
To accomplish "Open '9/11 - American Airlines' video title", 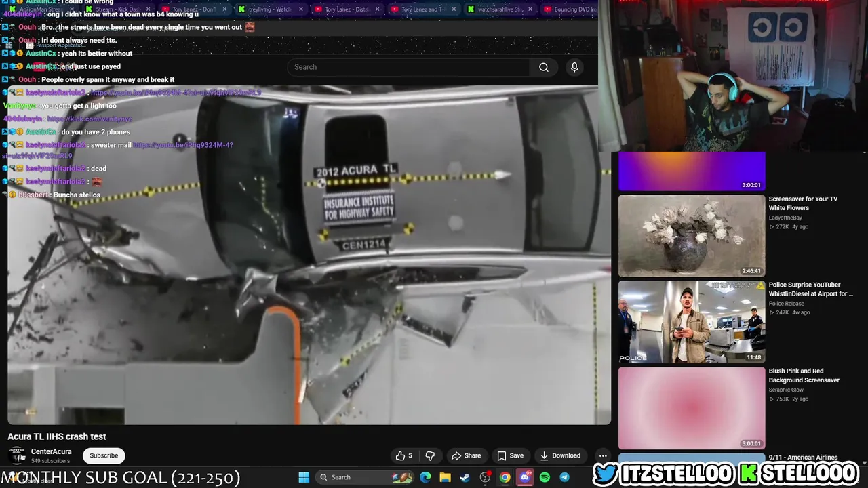I will pyautogui.click(x=803, y=457).
